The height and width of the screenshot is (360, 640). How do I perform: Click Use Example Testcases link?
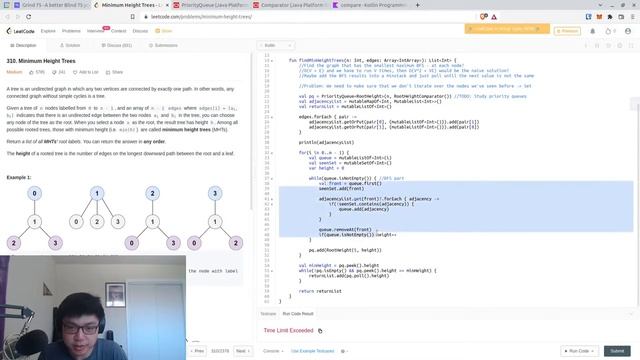[312, 351]
